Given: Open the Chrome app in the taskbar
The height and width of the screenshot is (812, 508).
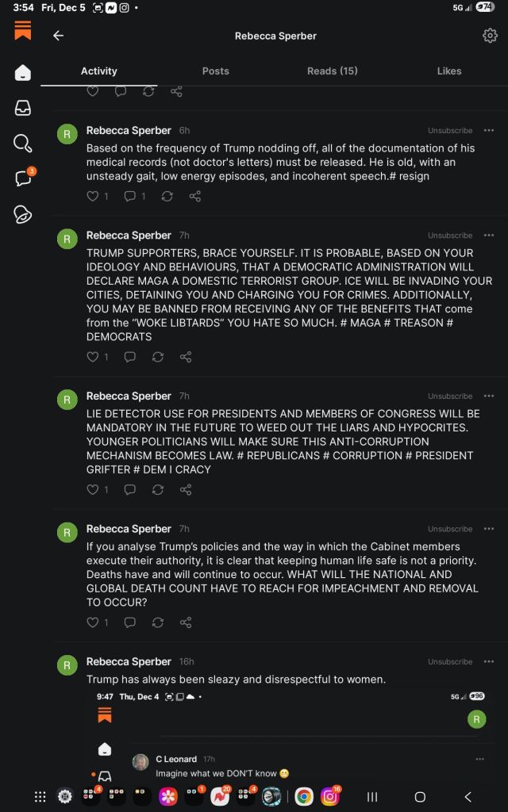Looking at the screenshot, I should point(304,797).
